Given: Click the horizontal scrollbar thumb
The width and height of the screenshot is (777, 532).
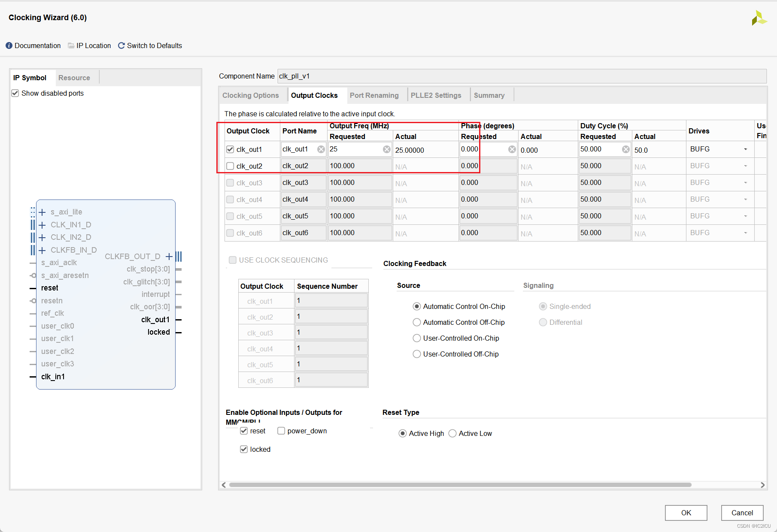Looking at the screenshot, I should coord(460,485).
